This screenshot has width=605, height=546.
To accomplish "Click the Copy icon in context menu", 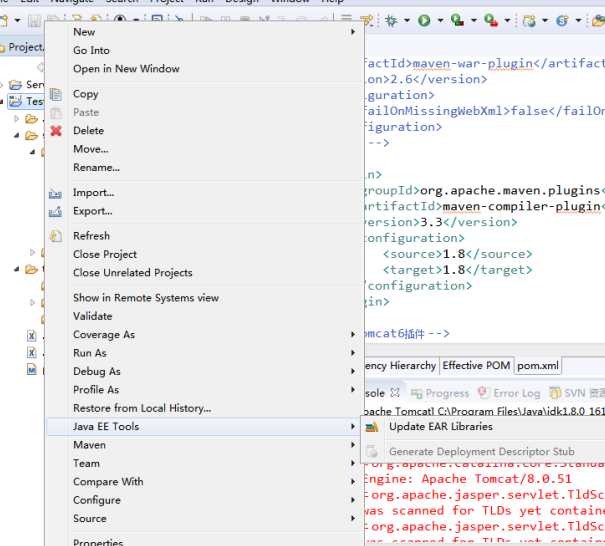I will 56,94.
